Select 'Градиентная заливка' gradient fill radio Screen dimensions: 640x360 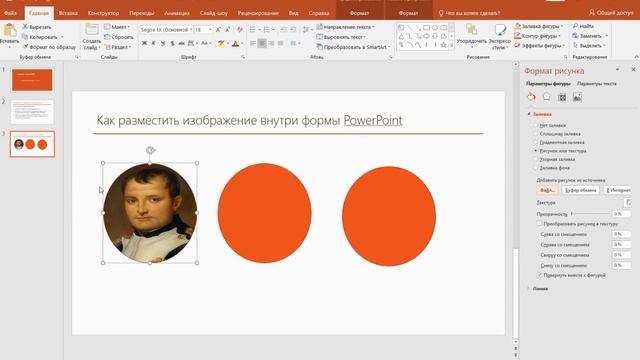pos(536,142)
